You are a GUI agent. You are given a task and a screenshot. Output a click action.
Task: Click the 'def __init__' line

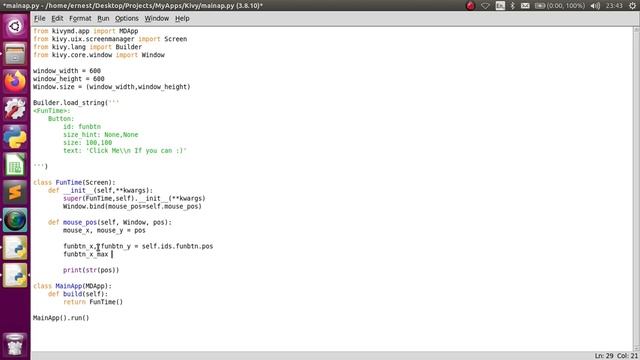(100, 190)
